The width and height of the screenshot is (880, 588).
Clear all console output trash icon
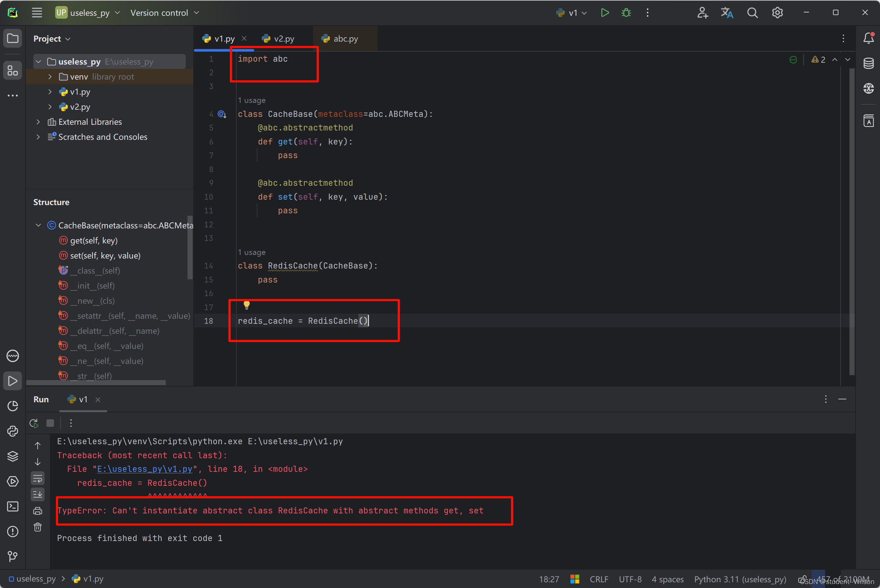38,527
